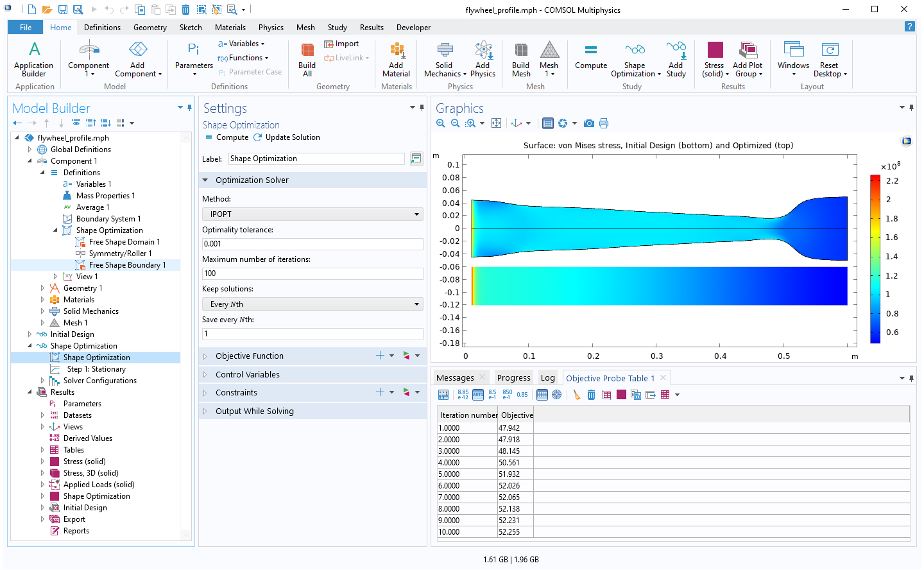The width and height of the screenshot is (924, 570).
Task: Expand the Constraints section
Action: 236,393
